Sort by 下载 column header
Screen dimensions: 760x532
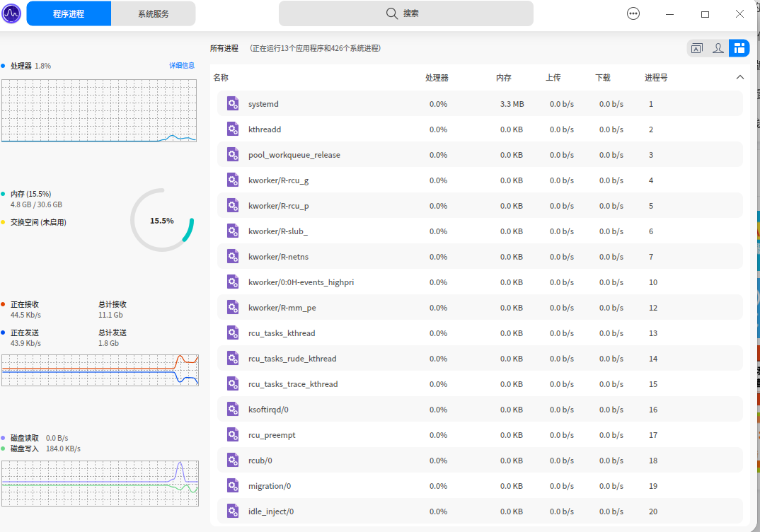603,78
